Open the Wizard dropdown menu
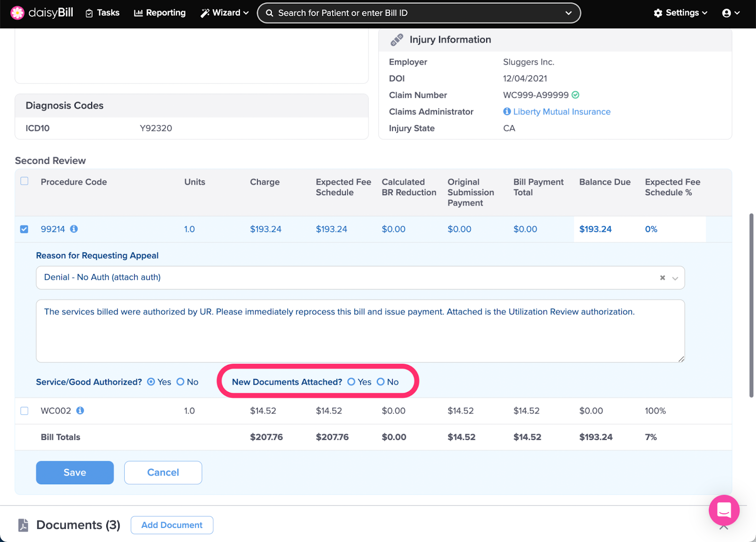756x542 pixels. [224, 13]
